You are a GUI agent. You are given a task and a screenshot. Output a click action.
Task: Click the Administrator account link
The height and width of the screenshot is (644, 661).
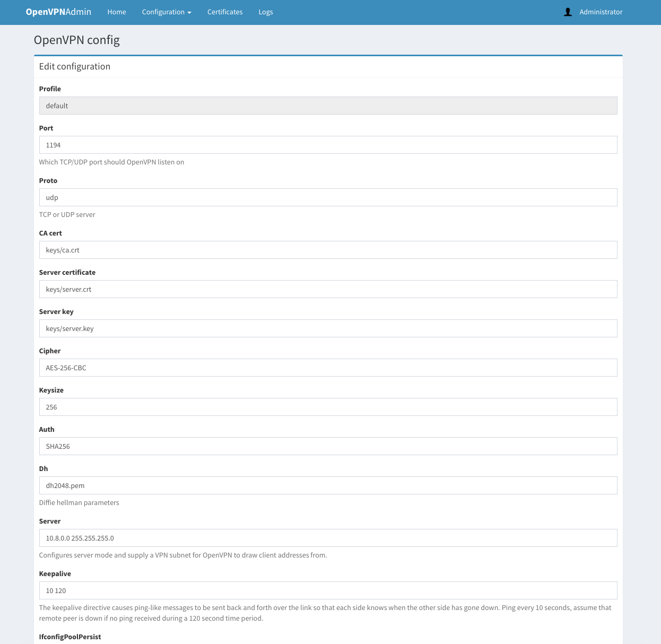[x=601, y=12]
